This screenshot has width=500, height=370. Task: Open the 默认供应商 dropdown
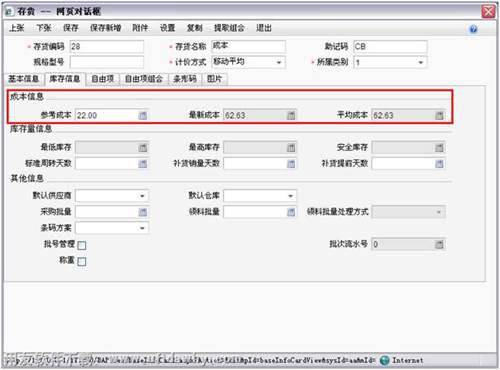click(142, 196)
